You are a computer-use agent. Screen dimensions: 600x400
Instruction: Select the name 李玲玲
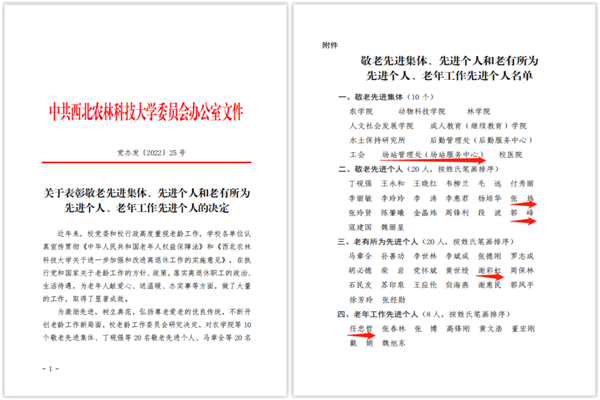point(393,198)
